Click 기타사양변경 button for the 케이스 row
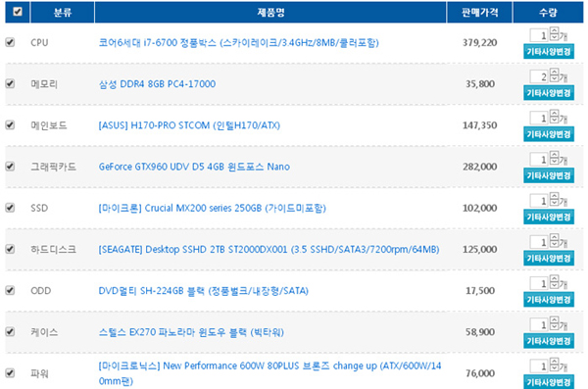The width and height of the screenshot is (588, 389). click(549, 341)
